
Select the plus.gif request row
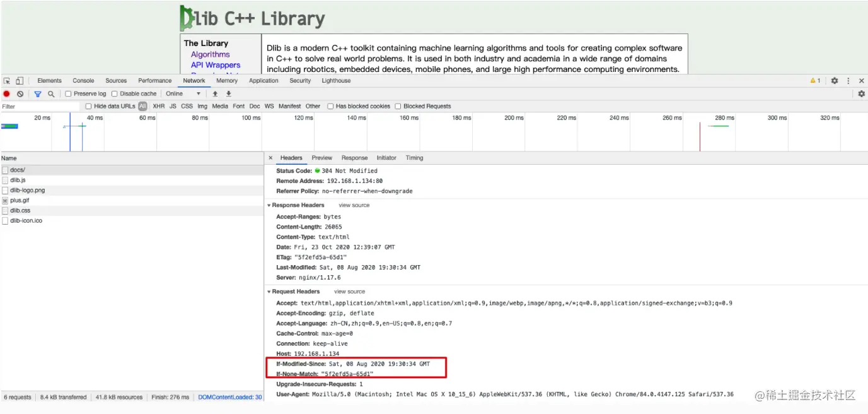(132, 200)
